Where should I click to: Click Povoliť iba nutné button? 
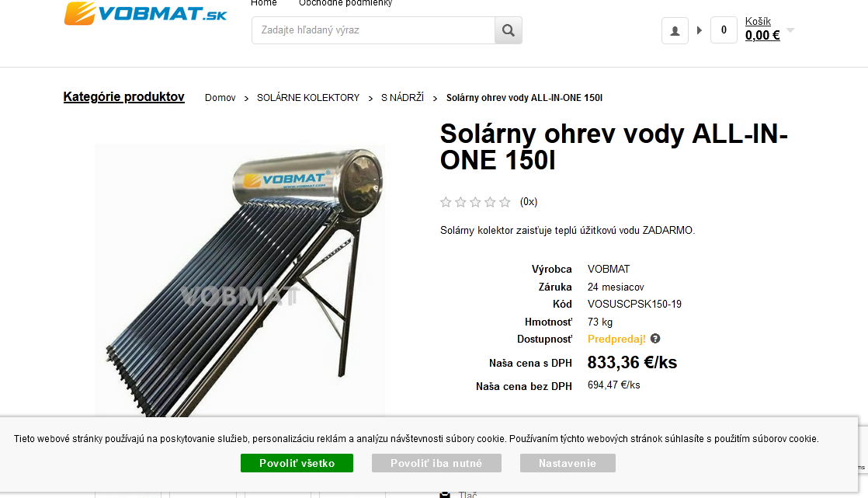pos(436,463)
